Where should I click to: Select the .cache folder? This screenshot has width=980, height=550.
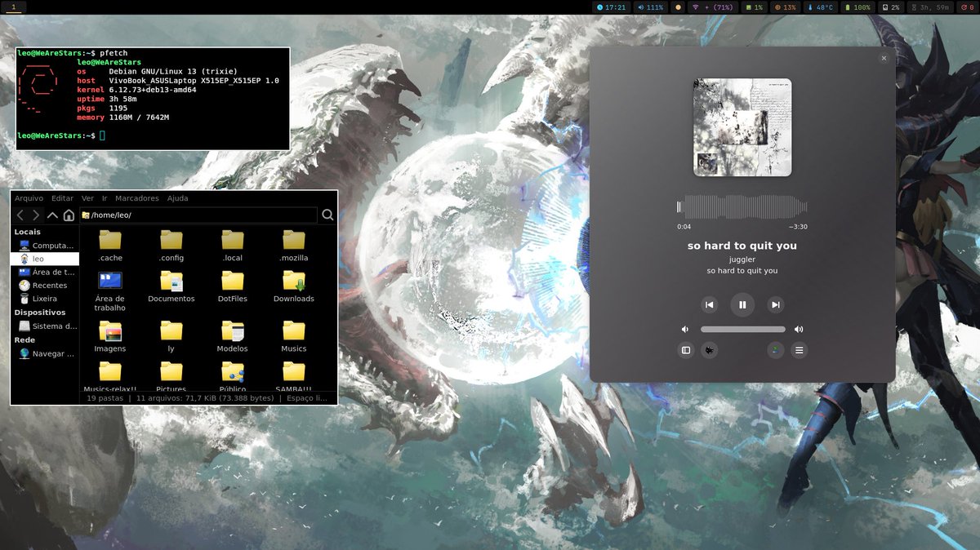click(x=110, y=246)
